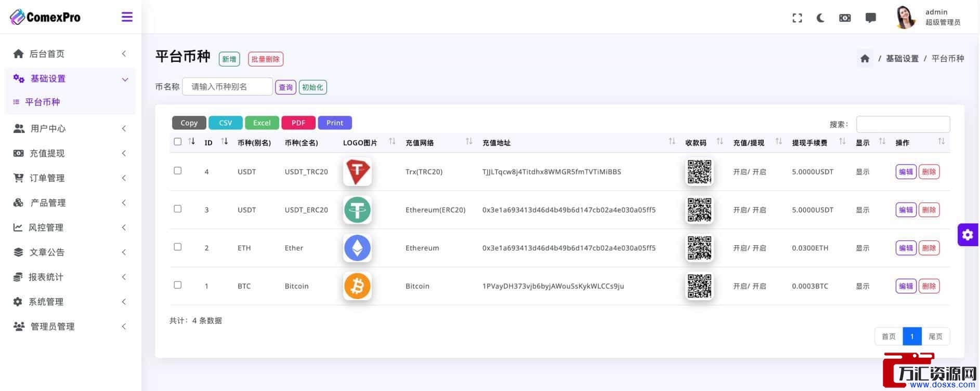Click the Bitcoin logo image

click(357, 286)
